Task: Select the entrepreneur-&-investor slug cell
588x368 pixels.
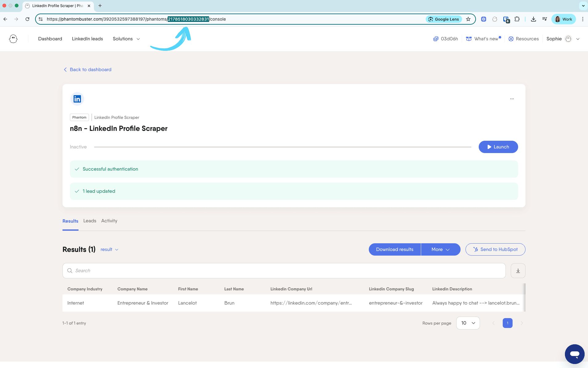Action: pyautogui.click(x=396, y=303)
